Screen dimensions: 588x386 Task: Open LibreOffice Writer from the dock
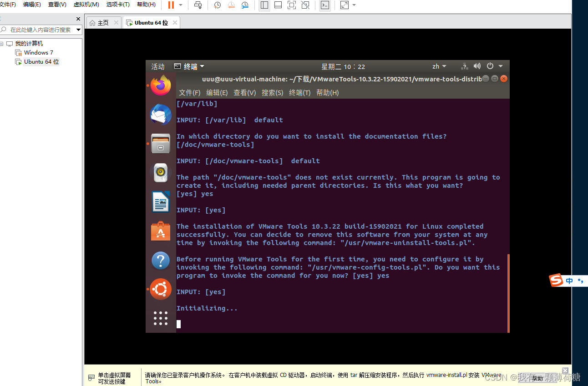point(161,202)
